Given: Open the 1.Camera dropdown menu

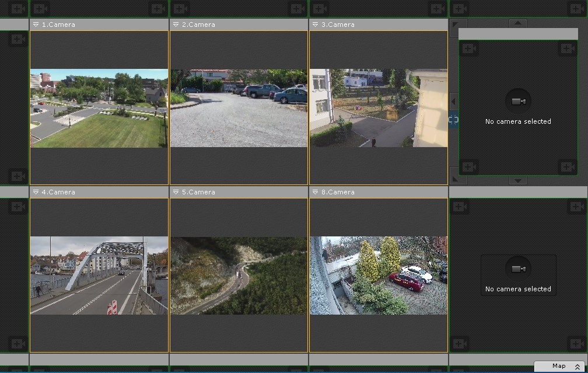Looking at the screenshot, I should [36, 25].
